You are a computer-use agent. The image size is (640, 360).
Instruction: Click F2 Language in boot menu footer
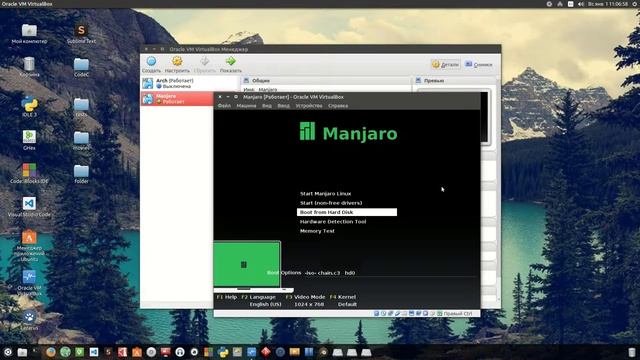click(x=258, y=297)
